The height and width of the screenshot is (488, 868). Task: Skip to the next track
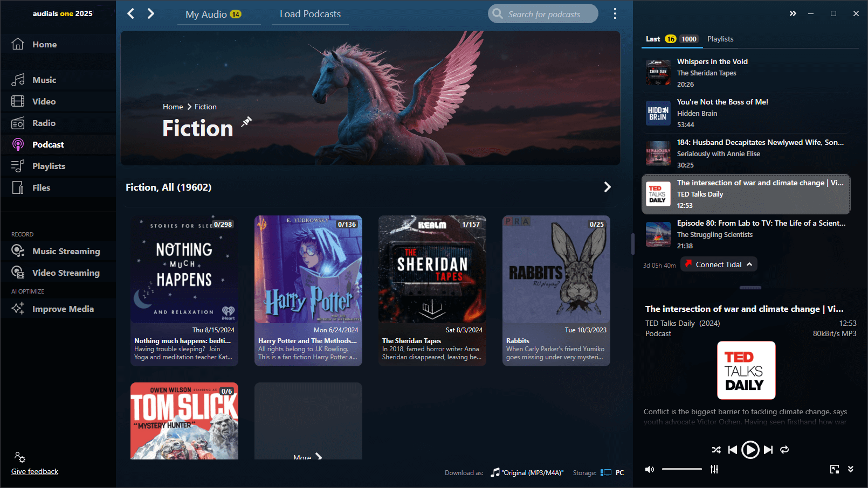pyautogui.click(x=768, y=450)
